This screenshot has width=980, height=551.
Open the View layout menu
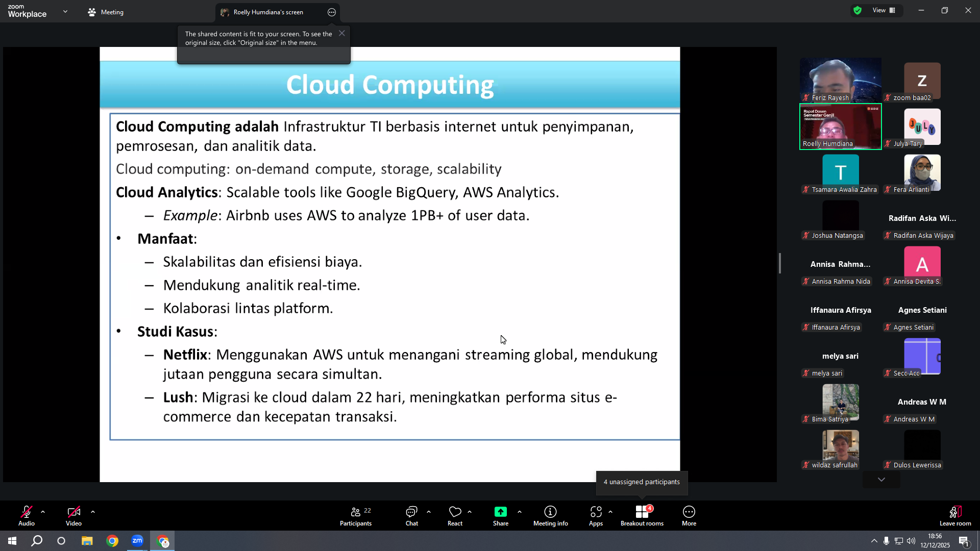click(884, 10)
